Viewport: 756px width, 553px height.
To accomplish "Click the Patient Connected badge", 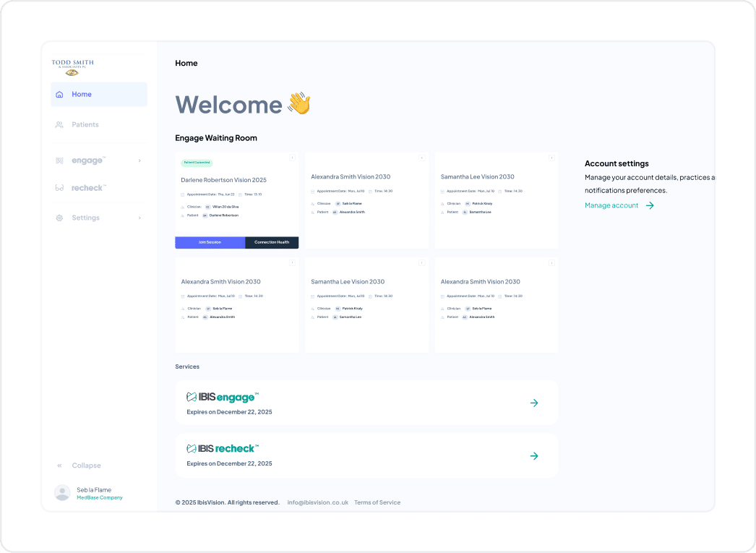I will click(197, 163).
